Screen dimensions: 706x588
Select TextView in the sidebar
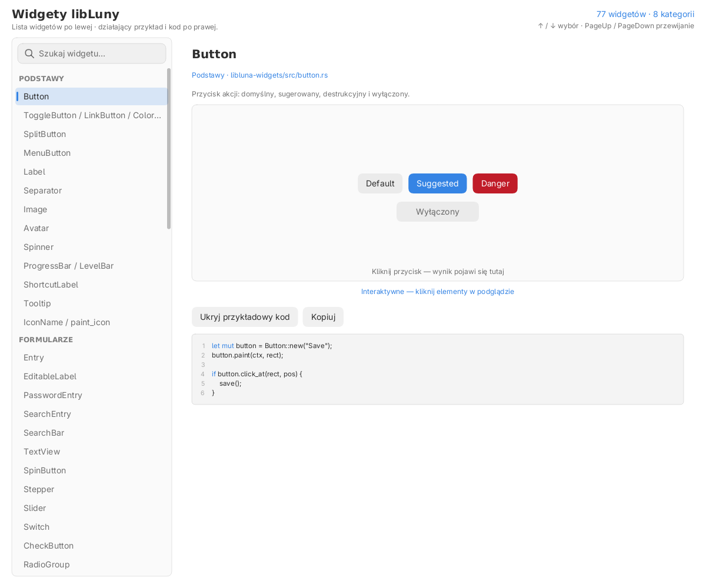pos(91,452)
